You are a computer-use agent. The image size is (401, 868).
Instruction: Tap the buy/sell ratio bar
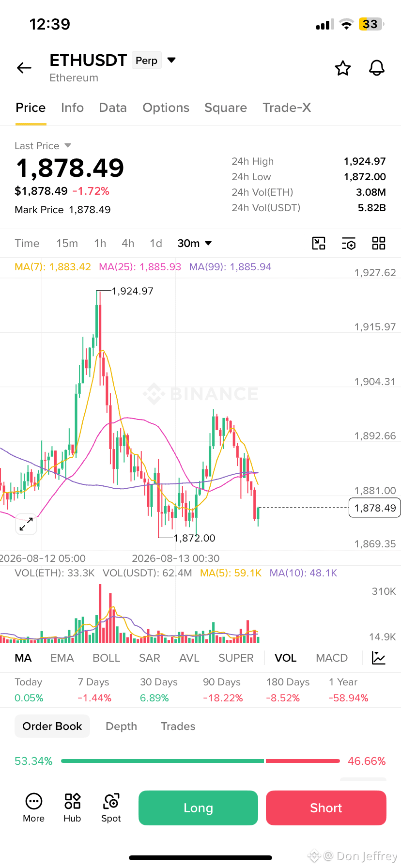click(x=200, y=761)
